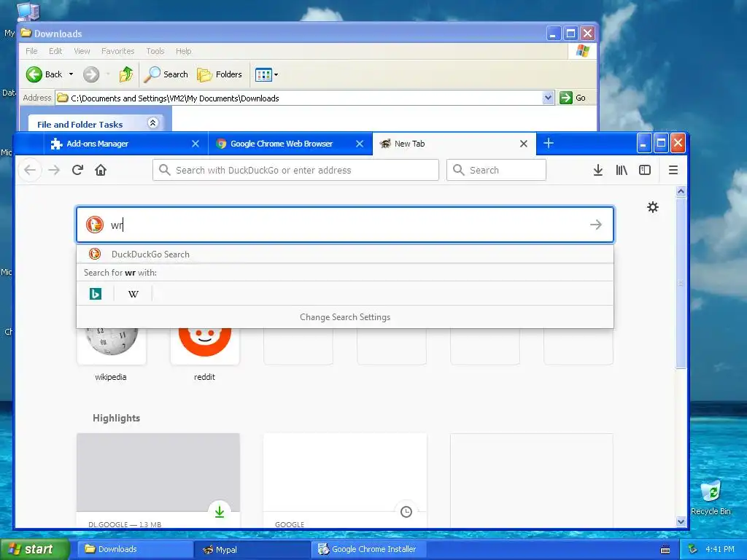Open Edit menu in Downloads window

point(55,51)
